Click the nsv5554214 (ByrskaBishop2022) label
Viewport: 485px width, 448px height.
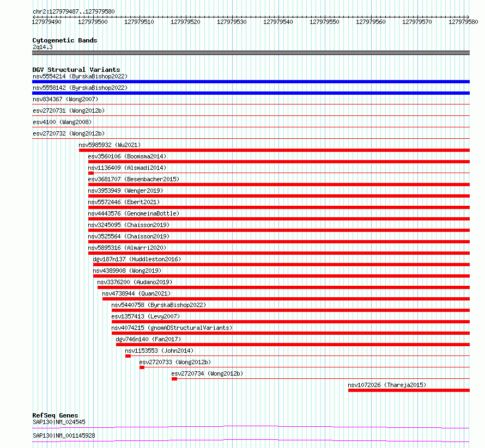point(80,76)
